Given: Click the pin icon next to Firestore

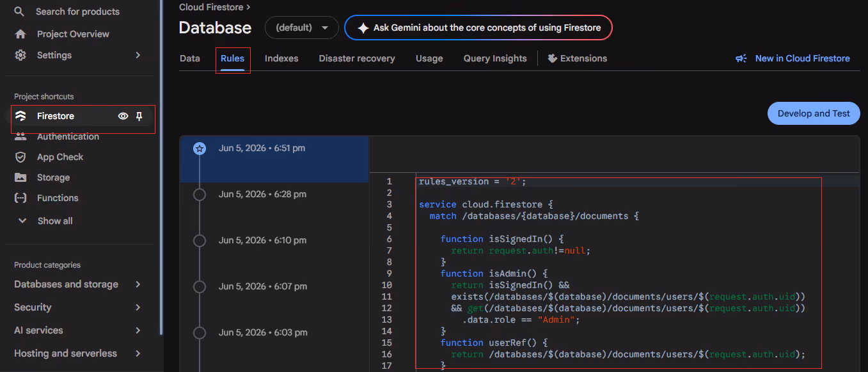Looking at the screenshot, I should pos(139,116).
